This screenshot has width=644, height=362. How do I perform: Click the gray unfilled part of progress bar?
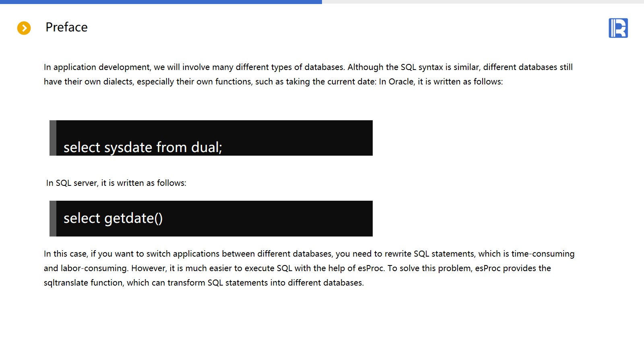(x=483, y=2)
